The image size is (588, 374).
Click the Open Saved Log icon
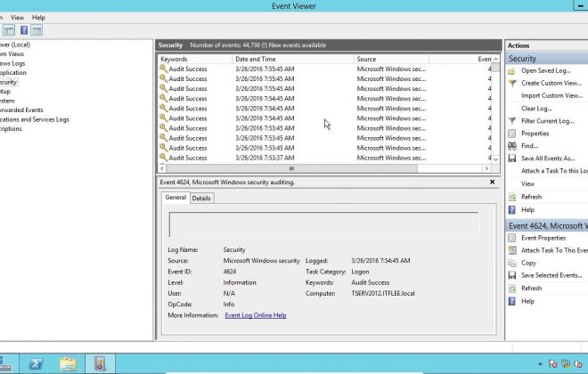(x=512, y=71)
